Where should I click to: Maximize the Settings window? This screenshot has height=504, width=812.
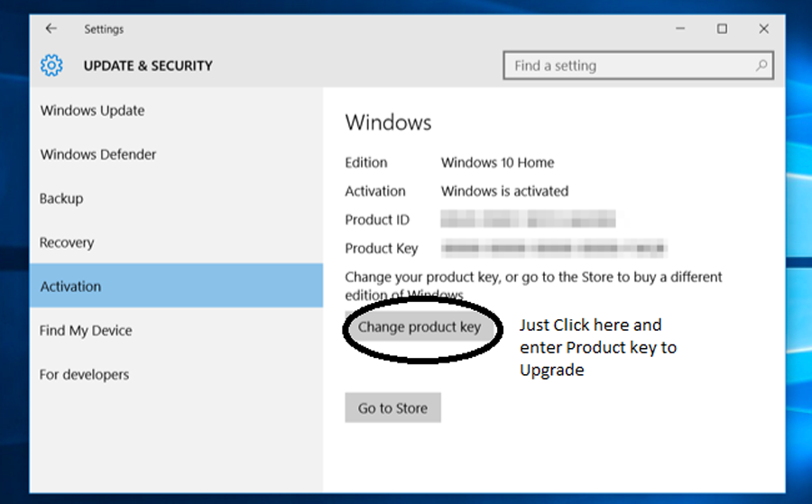722,29
